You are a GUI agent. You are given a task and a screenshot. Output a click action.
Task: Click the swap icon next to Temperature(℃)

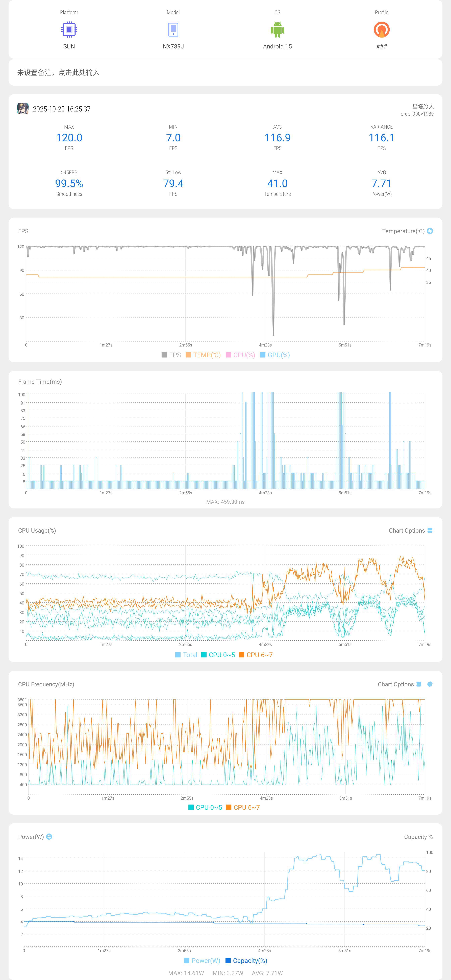[430, 231]
